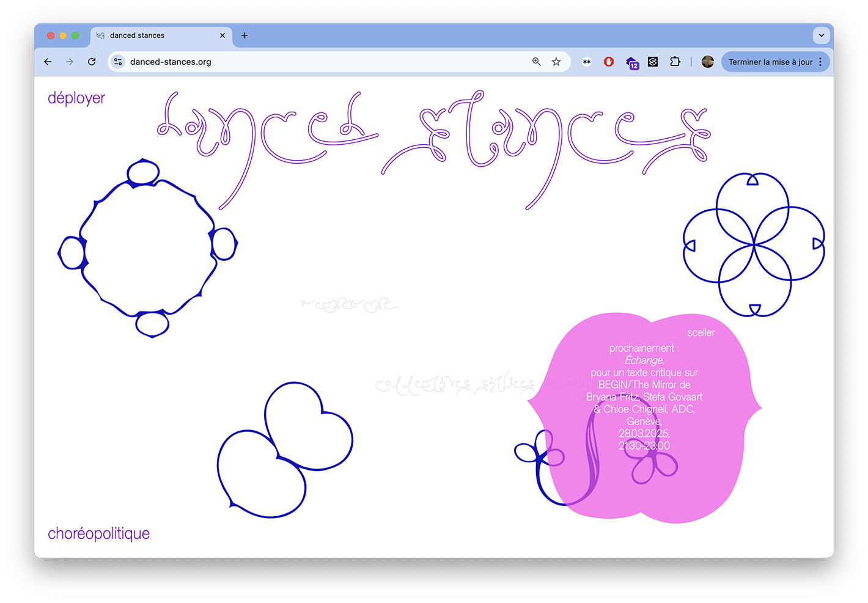Click sceller on the pink shape
Viewport: 868px width, 603px height.
click(x=701, y=332)
